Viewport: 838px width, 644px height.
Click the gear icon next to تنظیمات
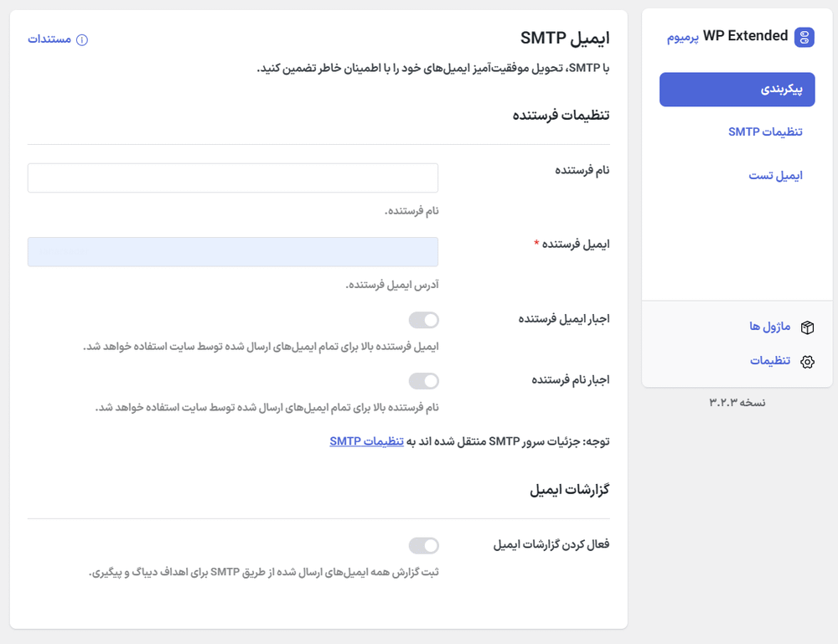(x=806, y=361)
